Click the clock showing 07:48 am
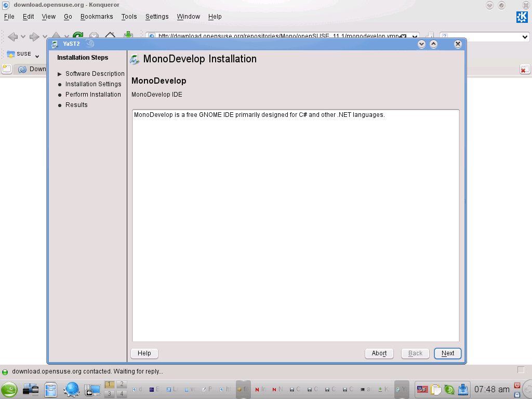 point(491,390)
